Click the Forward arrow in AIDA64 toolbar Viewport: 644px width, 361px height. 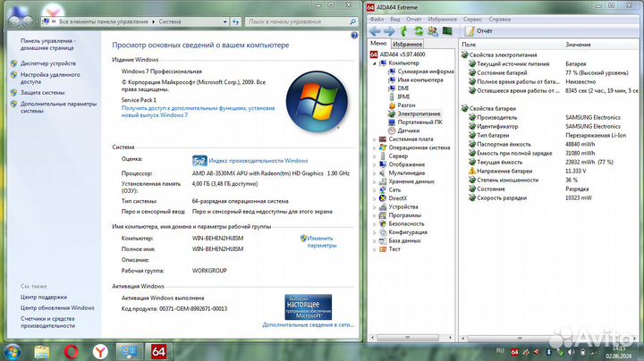(x=389, y=30)
